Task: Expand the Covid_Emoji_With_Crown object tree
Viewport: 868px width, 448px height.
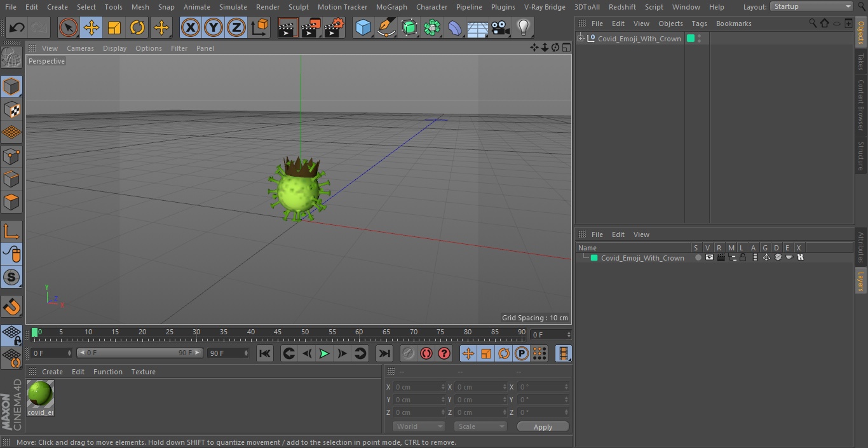Action: pyautogui.click(x=581, y=39)
